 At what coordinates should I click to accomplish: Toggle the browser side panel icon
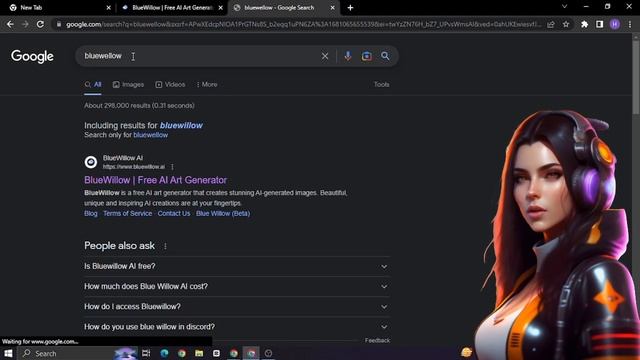pos(600,24)
